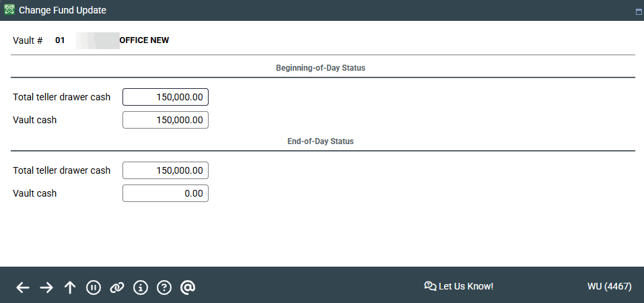
Task: Click the Change Fund Update title text
Action: (x=62, y=10)
